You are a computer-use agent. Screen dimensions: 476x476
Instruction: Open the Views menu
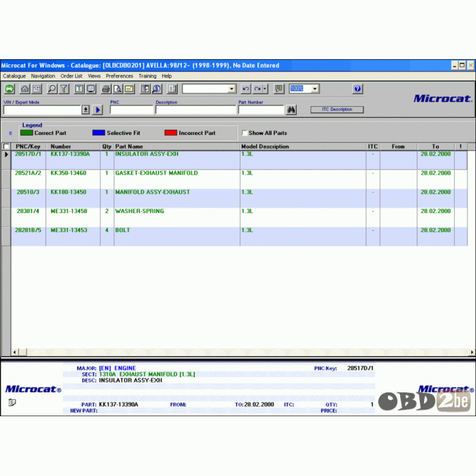coord(94,76)
